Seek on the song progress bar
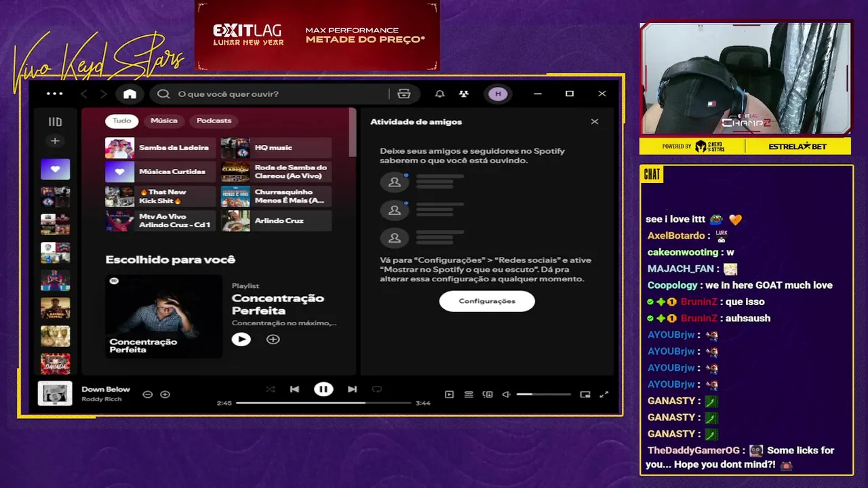 coord(323,403)
